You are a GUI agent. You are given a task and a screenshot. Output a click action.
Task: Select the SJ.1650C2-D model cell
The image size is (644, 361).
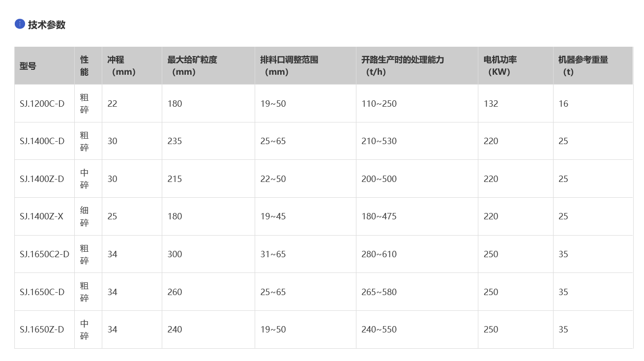click(45, 254)
